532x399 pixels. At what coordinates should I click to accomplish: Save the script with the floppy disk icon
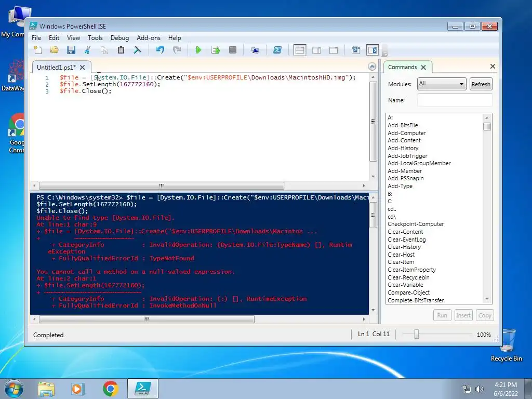71,50
